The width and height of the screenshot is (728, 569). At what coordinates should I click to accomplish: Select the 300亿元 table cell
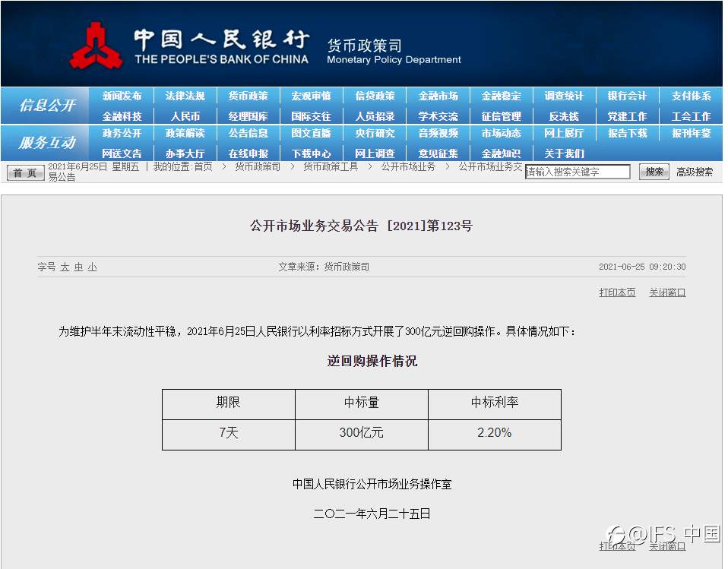[x=362, y=433]
